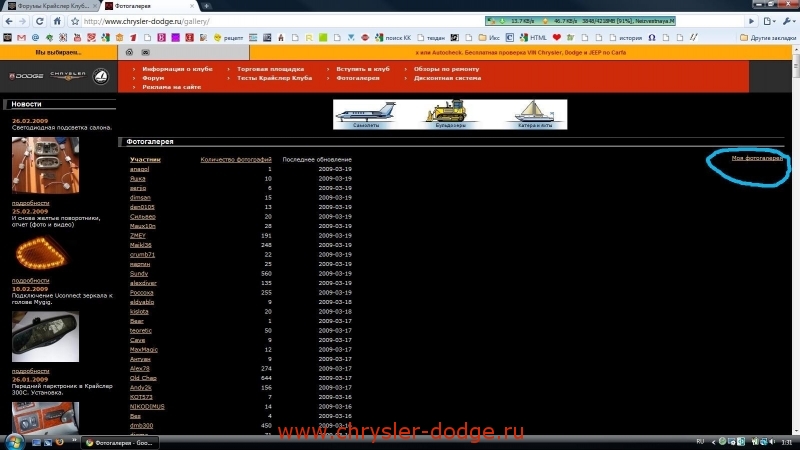The height and width of the screenshot is (450, 800).
Task: Open 'Фотогалерея' site menu item
Action: (x=358, y=78)
